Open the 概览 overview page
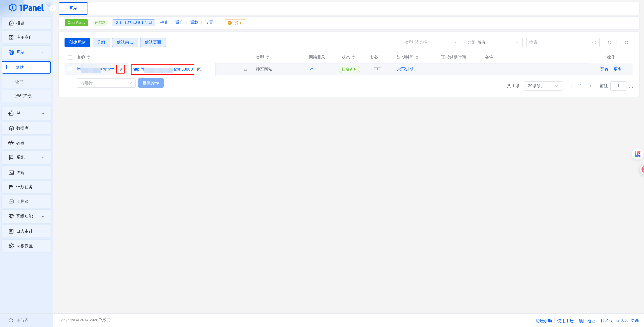 [26, 23]
